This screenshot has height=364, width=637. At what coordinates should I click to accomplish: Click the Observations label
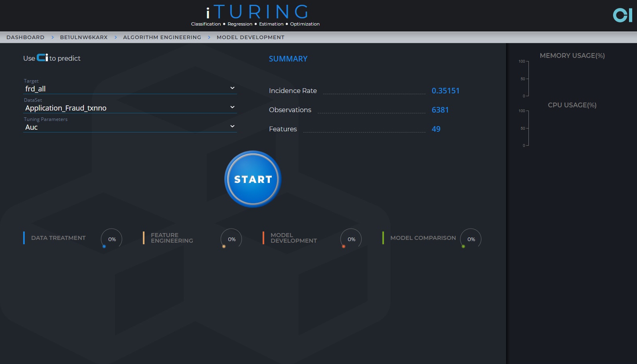point(290,110)
